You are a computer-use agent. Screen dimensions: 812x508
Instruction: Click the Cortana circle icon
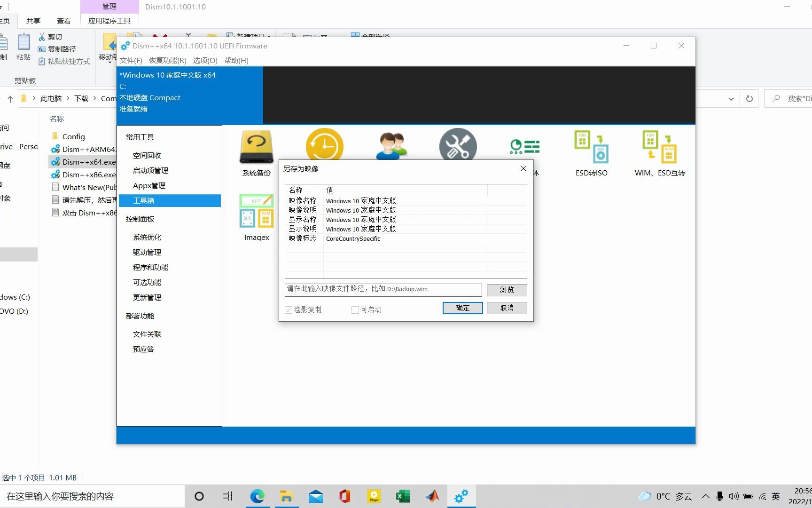(x=199, y=496)
